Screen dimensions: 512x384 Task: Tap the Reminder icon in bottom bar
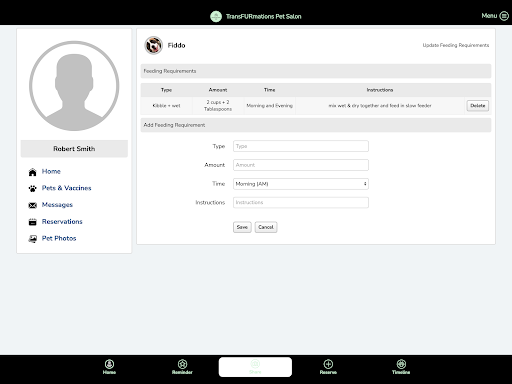(182, 364)
